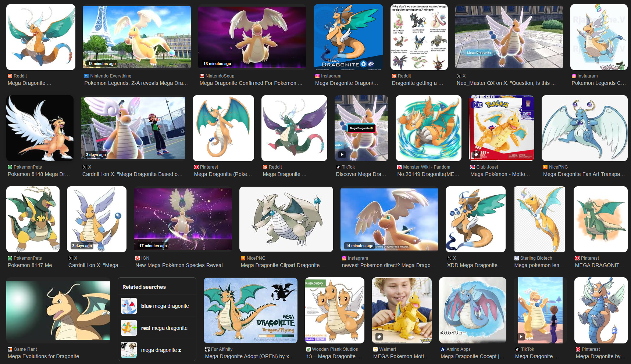Click the Fur Affinity source favicon

(207, 349)
